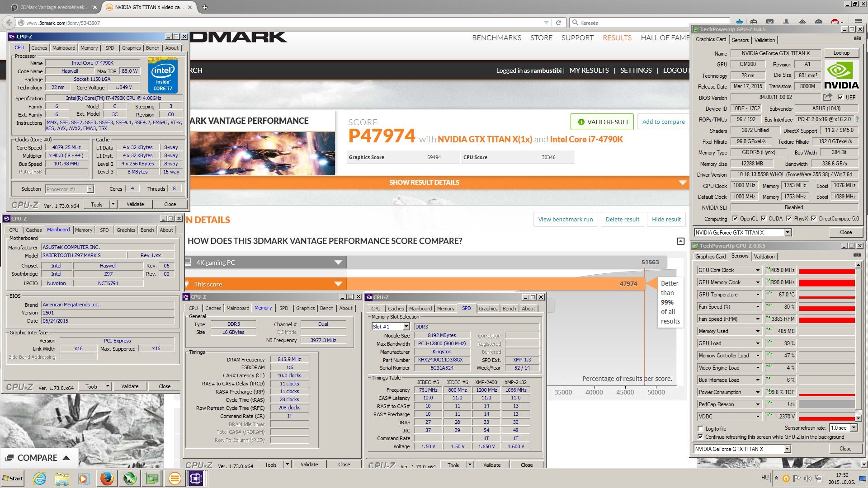Open a new Firefox tab with plus icon

point(204,7)
